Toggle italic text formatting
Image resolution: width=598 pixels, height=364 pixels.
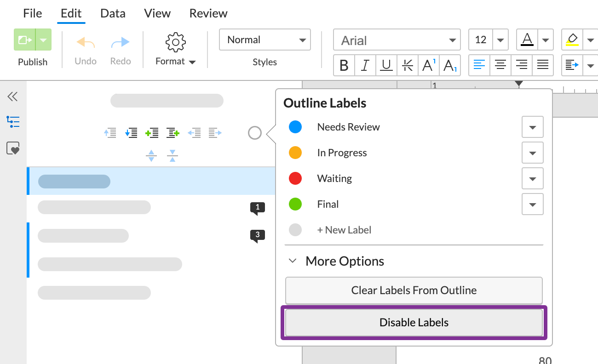tap(365, 65)
